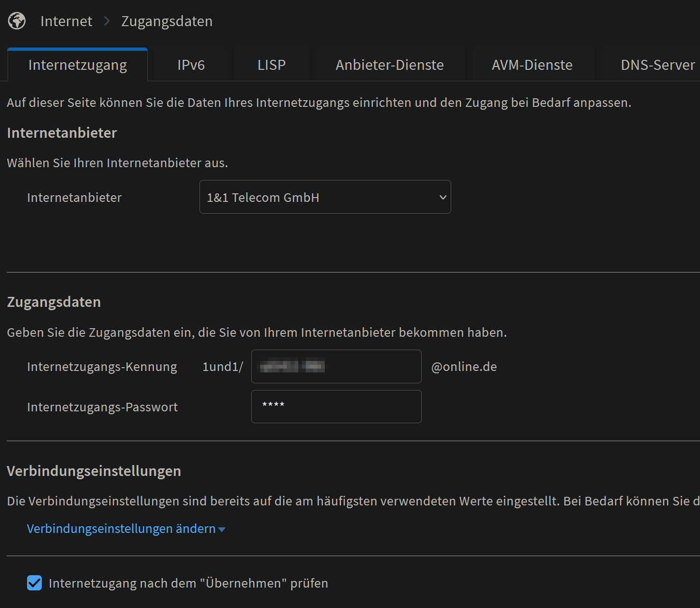This screenshot has height=608, width=700.
Task: Click the Internetzugangs-Passwort label
Action: 102,407
